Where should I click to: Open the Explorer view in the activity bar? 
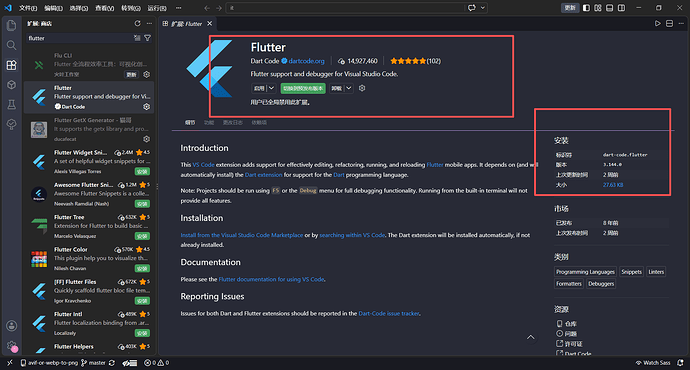pos(11,26)
